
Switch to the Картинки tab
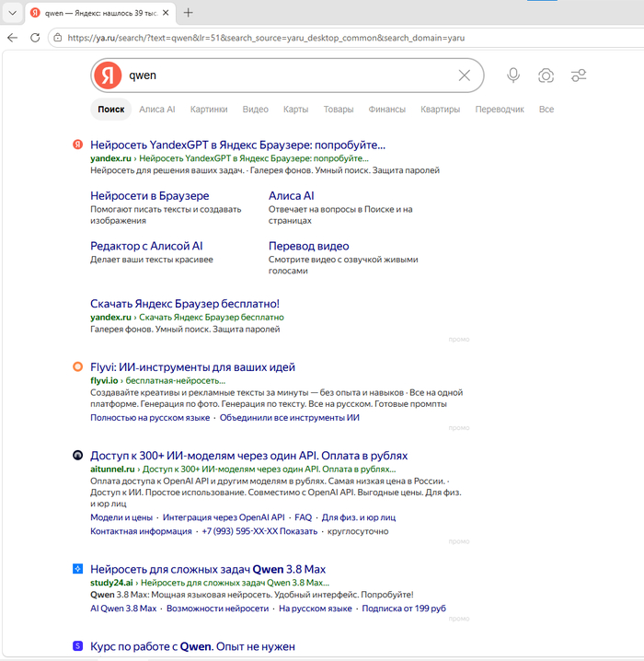point(209,110)
